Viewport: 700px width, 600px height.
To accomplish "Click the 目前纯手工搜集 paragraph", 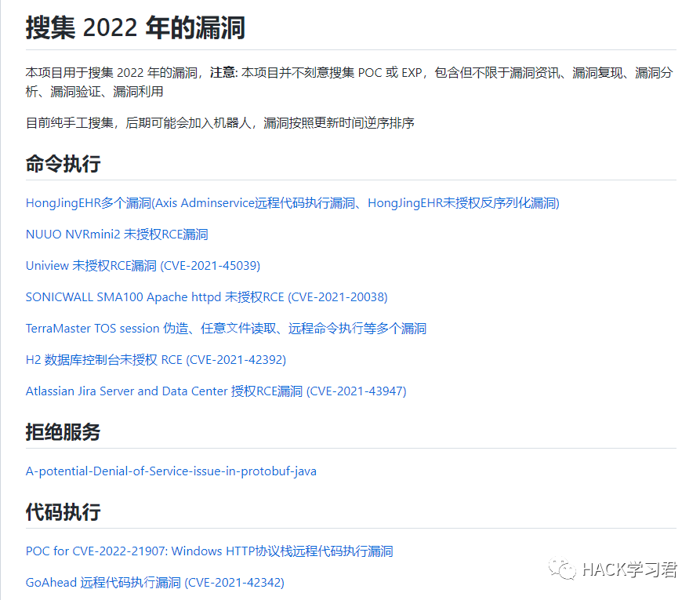I will 220,123.
